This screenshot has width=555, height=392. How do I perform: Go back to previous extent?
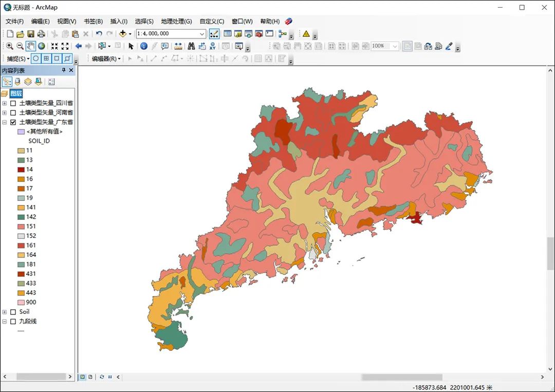(x=79, y=46)
